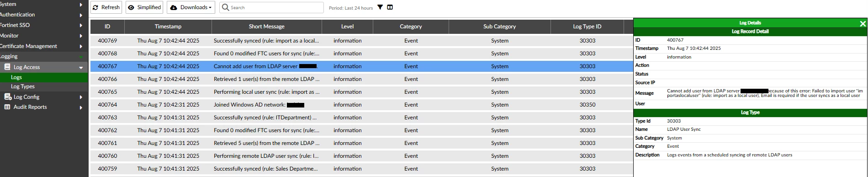Sort by the Timestamp column header
Image resolution: width=868 pixels, height=177 pixels.
(168, 27)
